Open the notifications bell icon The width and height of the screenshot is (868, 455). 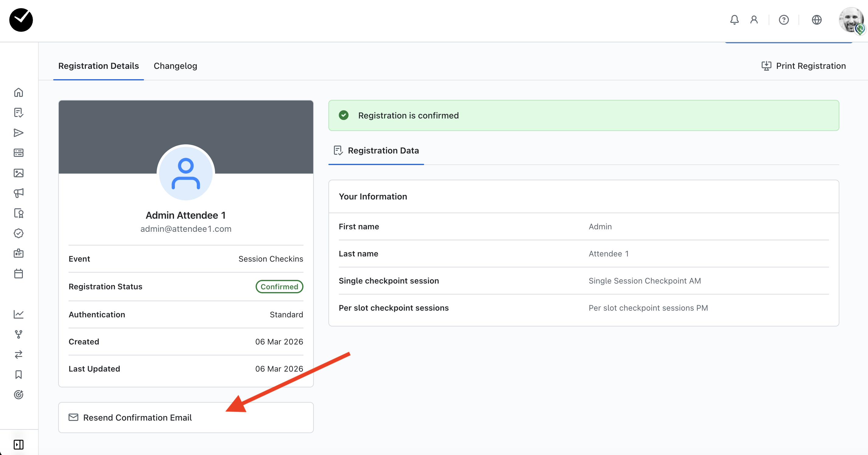pos(734,20)
